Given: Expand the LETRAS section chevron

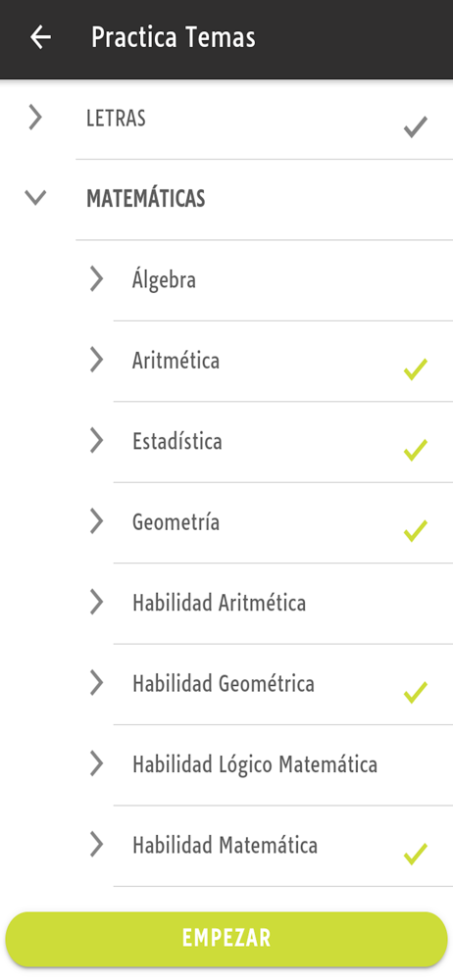Looking at the screenshot, I should pos(35,117).
